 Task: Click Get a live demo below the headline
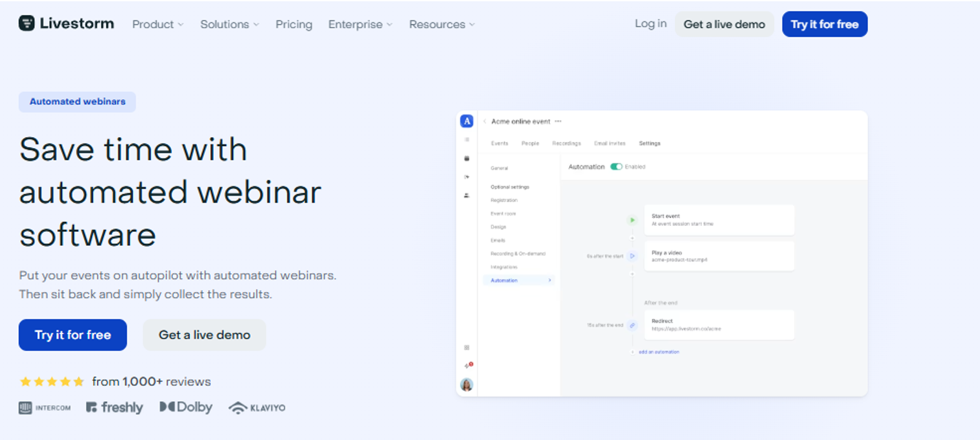tap(205, 335)
